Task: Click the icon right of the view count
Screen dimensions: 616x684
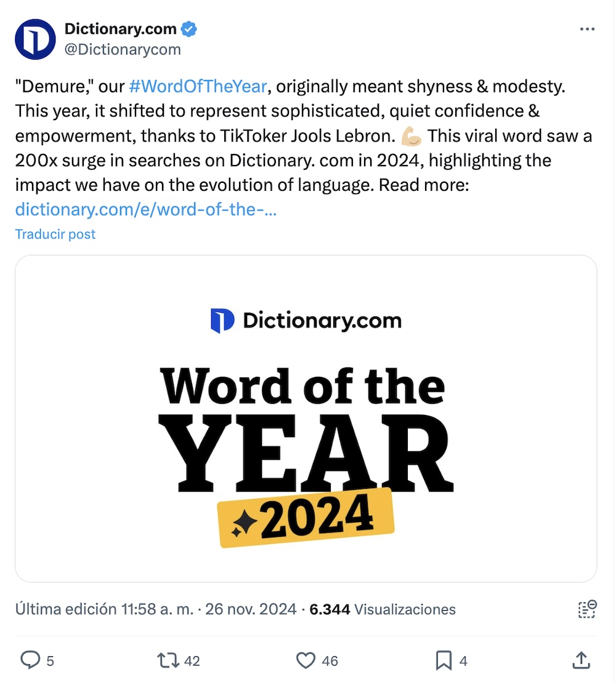Action: pyautogui.click(x=587, y=609)
